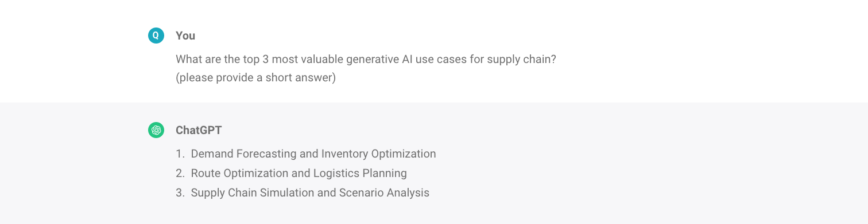Click the list number "2." marker

[180, 173]
